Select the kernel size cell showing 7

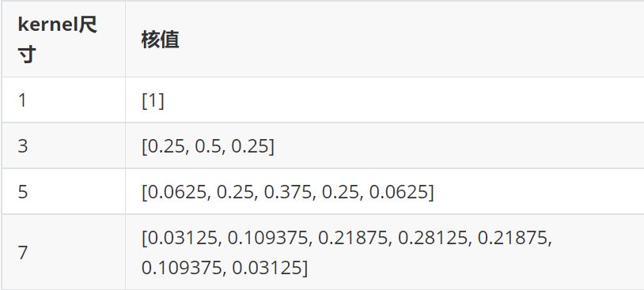click(63, 252)
